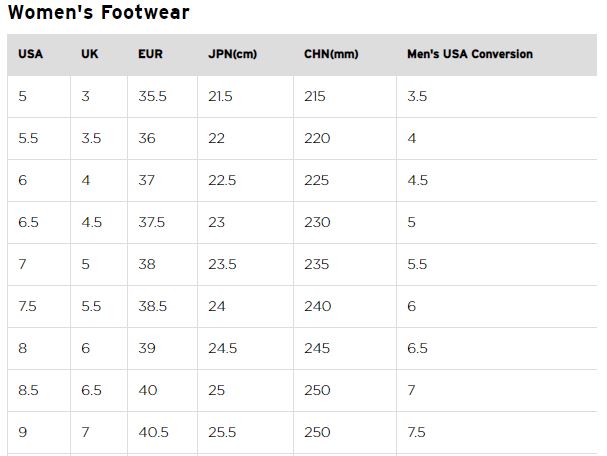Click the JPN 22.5 cell
The height and width of the screenshot is (456, 607).
245,180
